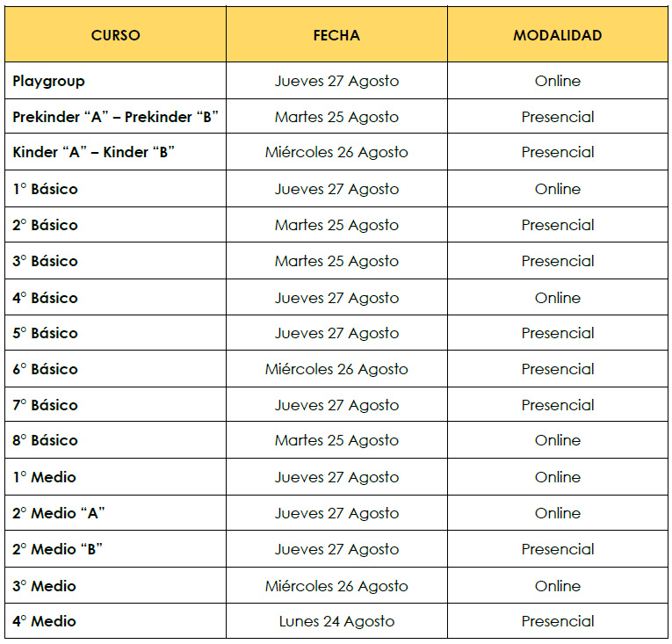Select Jueves 27 Agosto for 5° Básico

(336, 333)
